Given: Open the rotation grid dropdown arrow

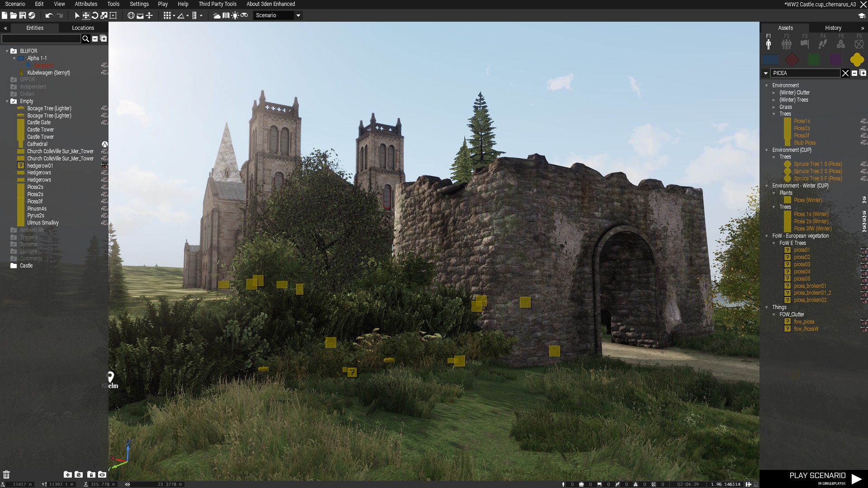Looking at the screenshot, I should tap(188, 16).
